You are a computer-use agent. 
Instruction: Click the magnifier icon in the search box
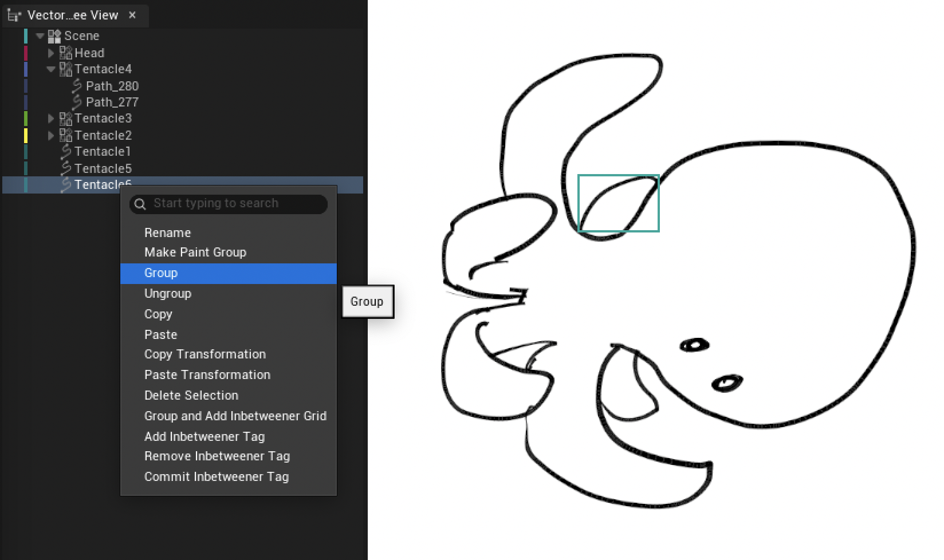point(140,204)
